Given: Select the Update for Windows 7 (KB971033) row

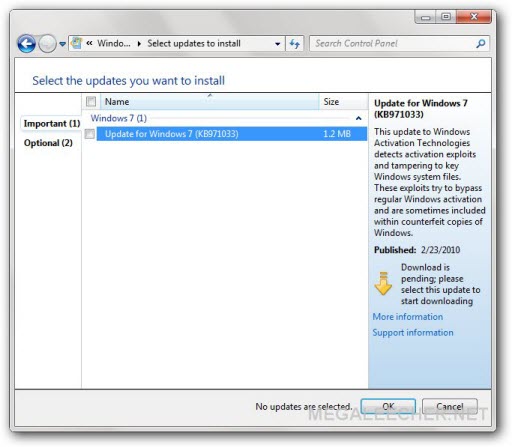Looking at the screenshot, I should [232, 134].
